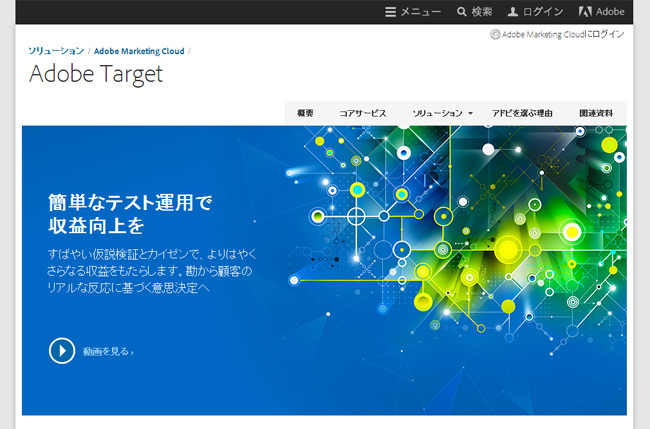The image size is (650, 429).
Task: Click the Adobe Target page title
Action: (x=96, y=75)
